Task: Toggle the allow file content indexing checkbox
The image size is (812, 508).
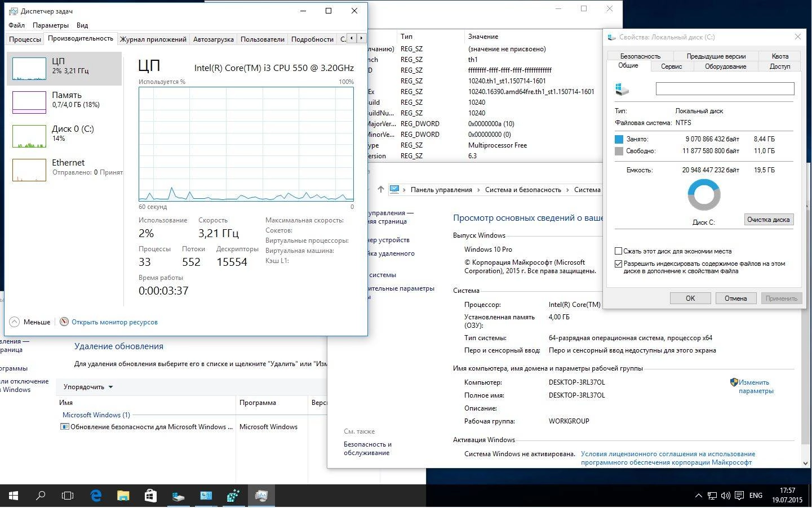Action: click(x=618, y=264)
